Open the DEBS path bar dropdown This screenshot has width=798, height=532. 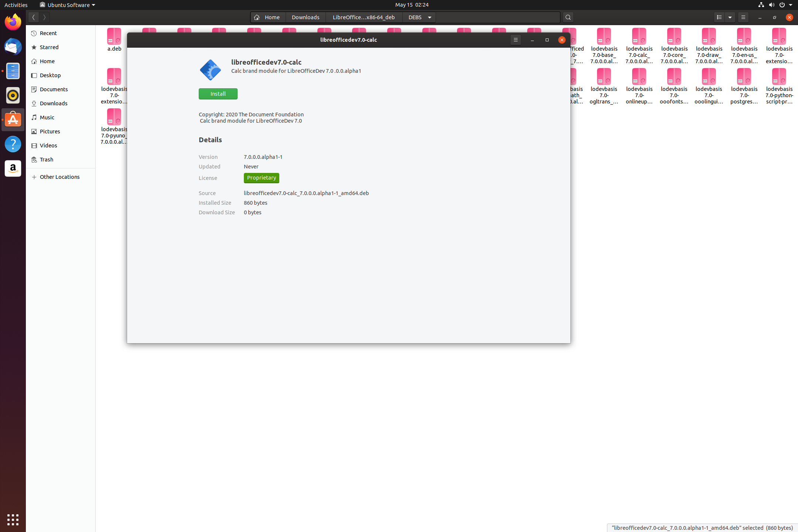tap(429, 17)
